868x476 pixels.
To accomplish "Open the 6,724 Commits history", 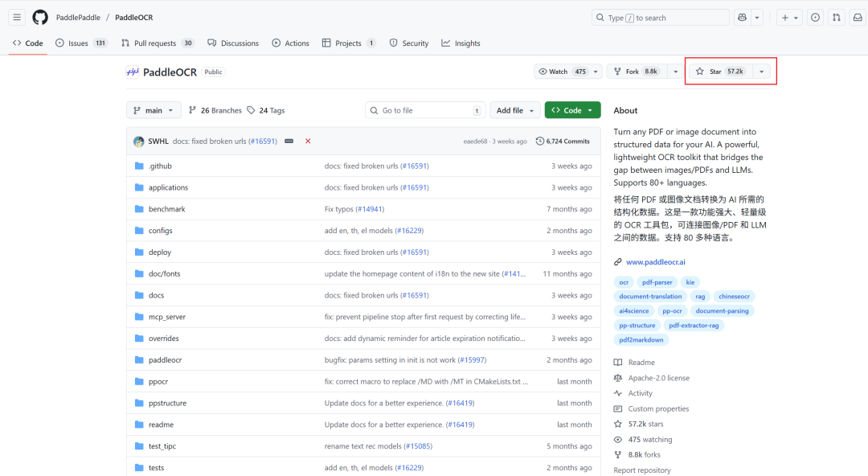I will point(563,142).
